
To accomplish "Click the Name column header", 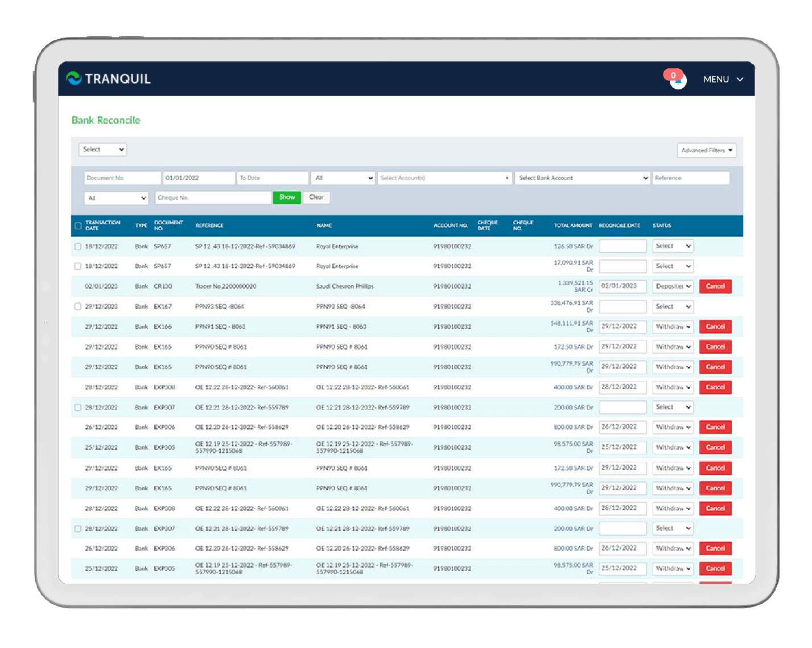I will [x=324, y=225].
